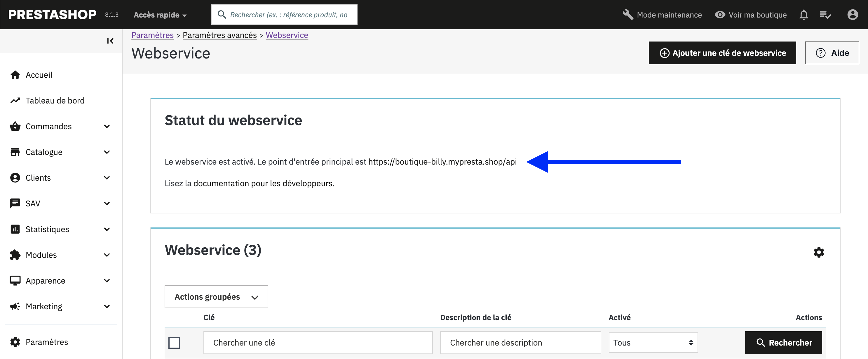
Task: Click Ajouter une clé de webservice
Action: [x=722, y=53]
